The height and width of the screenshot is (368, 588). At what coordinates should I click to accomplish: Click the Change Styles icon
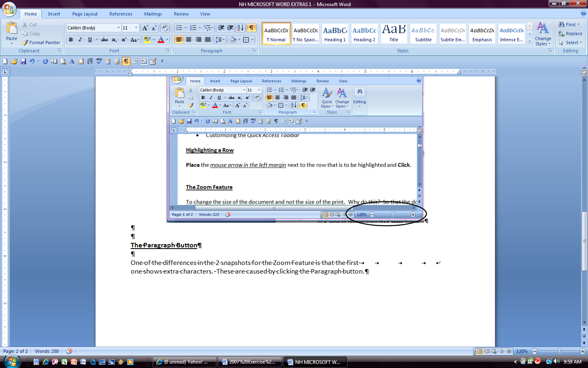[543, 29]
